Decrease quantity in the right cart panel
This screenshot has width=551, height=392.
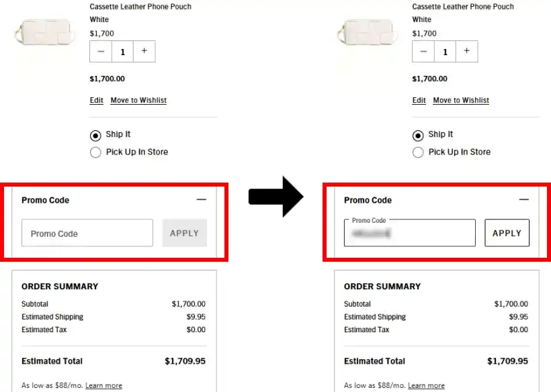423,52
